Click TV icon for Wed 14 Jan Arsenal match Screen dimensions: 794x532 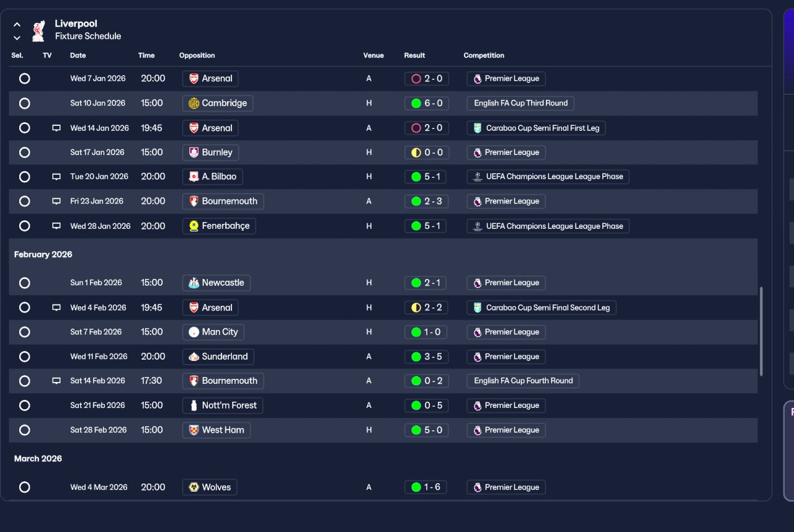click(56, 128)
